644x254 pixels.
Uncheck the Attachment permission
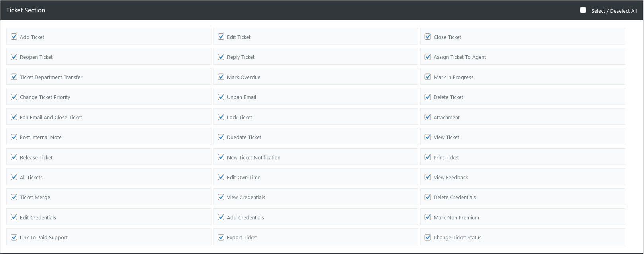click(x=428, y=117)
